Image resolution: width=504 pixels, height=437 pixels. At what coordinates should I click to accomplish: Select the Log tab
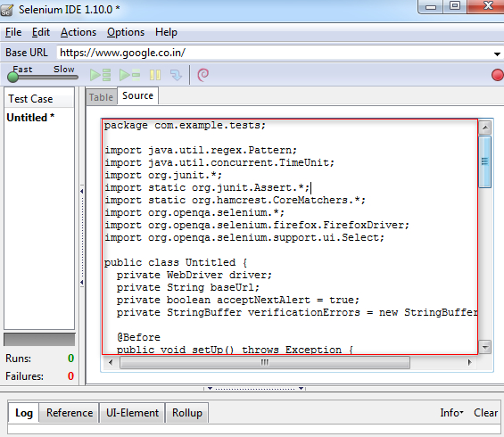pos(24,413)
